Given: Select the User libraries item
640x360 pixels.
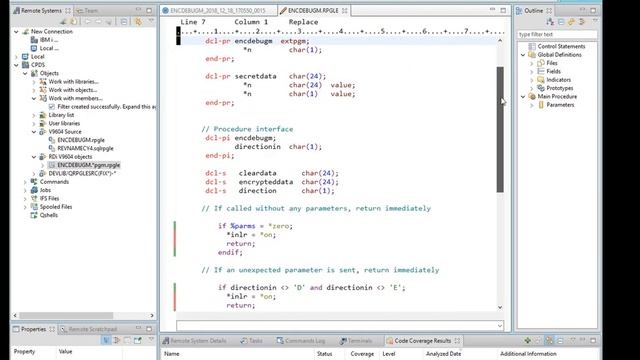Looking at the screenshot, I should (x=64, y=123).
